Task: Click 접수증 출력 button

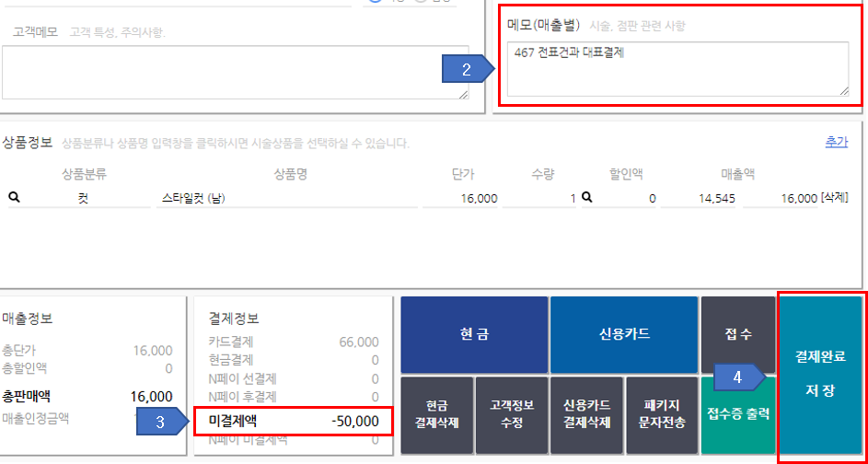Action: tap(738, 414)
